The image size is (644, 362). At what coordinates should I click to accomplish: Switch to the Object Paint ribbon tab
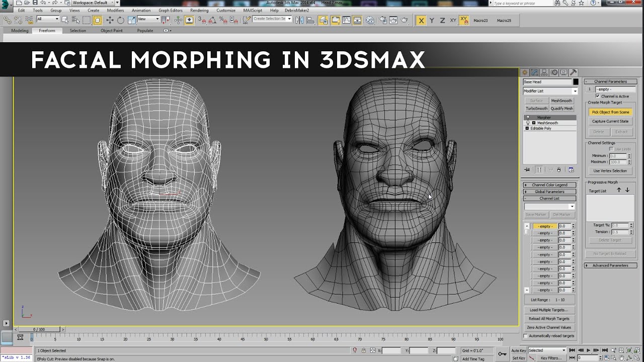pos(112,31)
